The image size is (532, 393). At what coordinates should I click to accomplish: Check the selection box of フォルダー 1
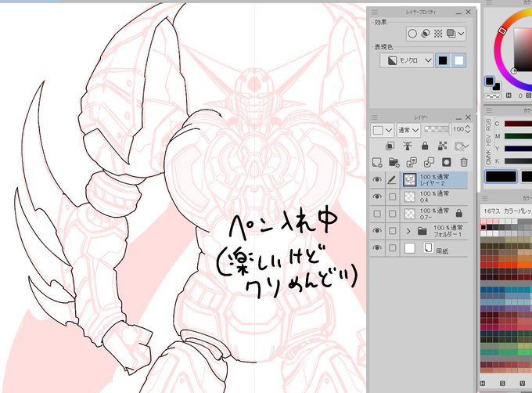[x=392, y=231]
